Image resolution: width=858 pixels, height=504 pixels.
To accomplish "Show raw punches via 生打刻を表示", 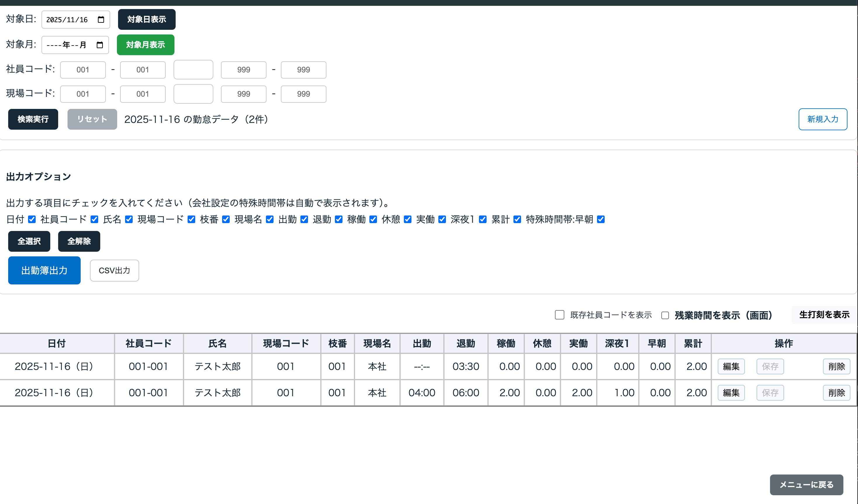I will (824, 314).
